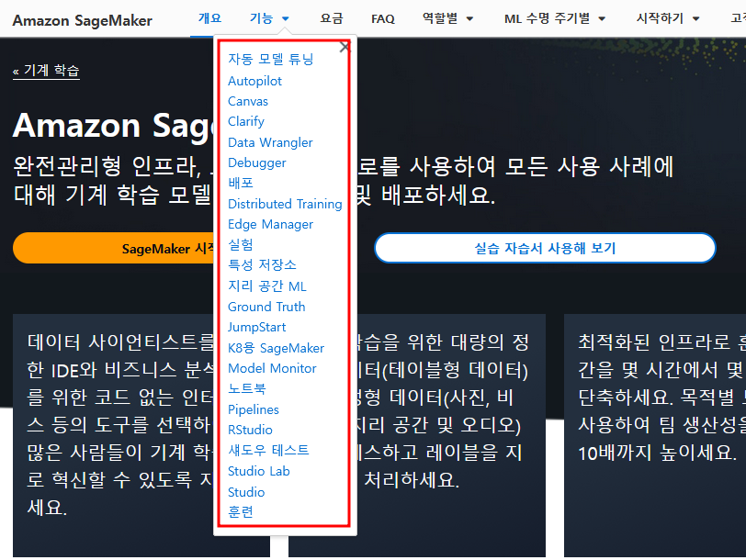Open RStudio from the feature menu

tap(250, 430)
